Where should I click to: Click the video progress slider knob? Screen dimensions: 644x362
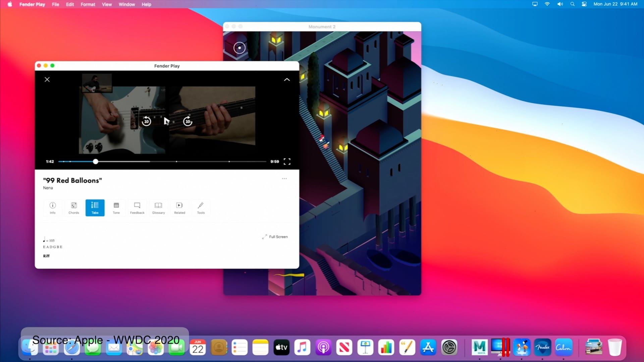pyautogui.click(x=96, y=162)
